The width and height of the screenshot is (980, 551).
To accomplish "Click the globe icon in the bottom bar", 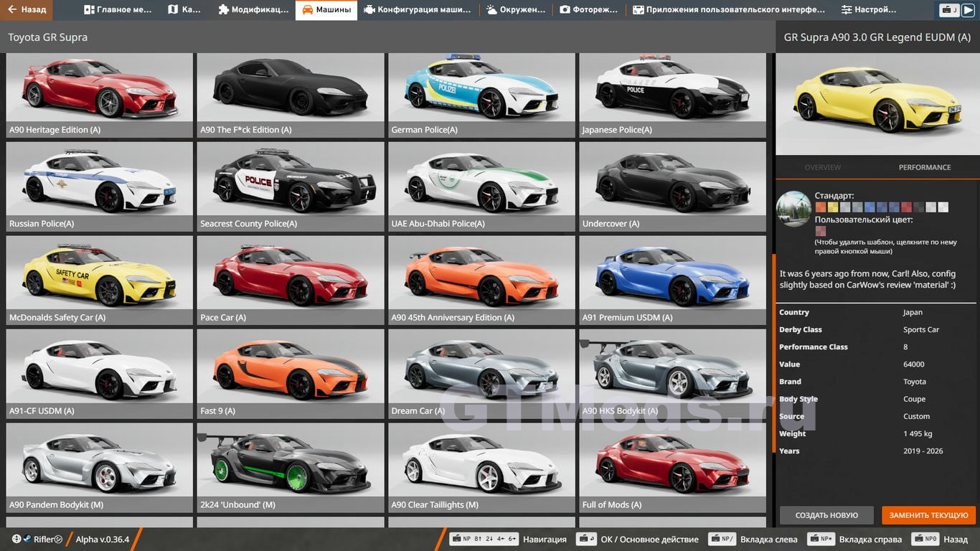I will [17, 539].
